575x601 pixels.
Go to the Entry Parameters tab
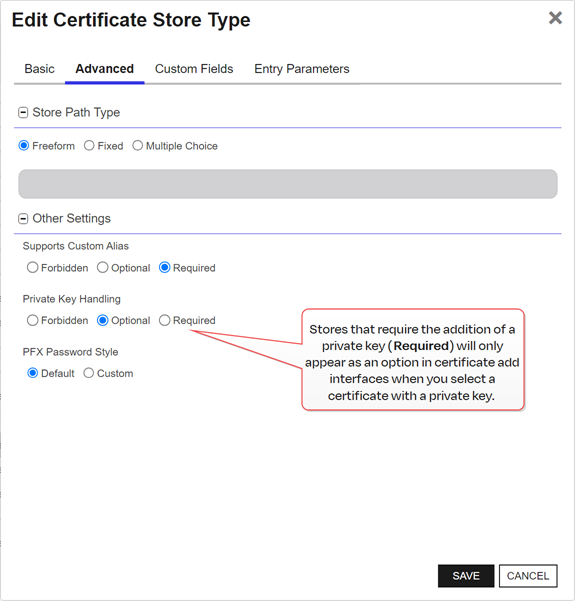pyautogui.click(x=302, y=69)
